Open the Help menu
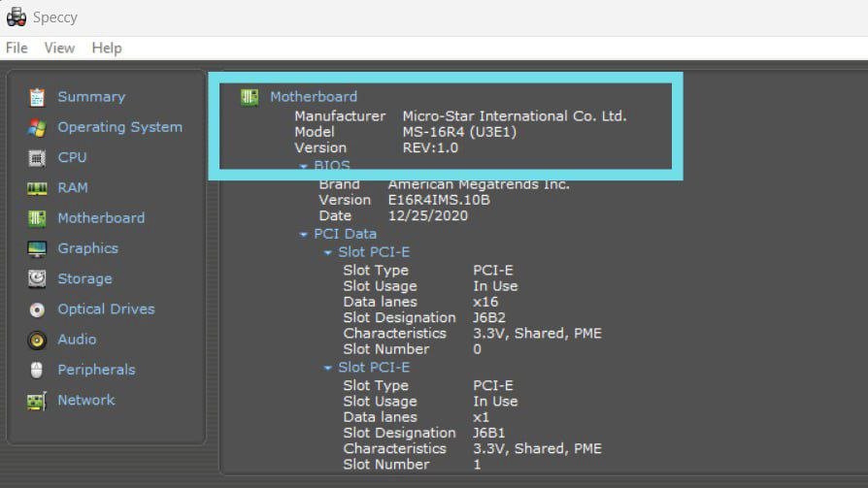This screenshot has height=488, width=868. (107, 49)
